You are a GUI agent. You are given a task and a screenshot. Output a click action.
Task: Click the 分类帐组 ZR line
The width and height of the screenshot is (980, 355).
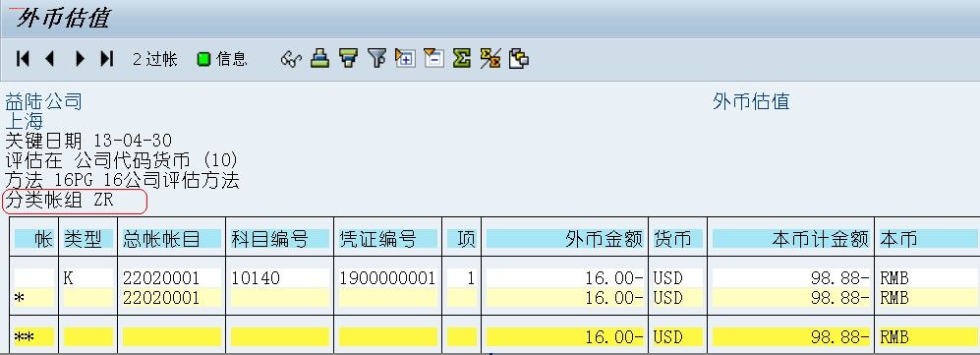tap(59, 201)
